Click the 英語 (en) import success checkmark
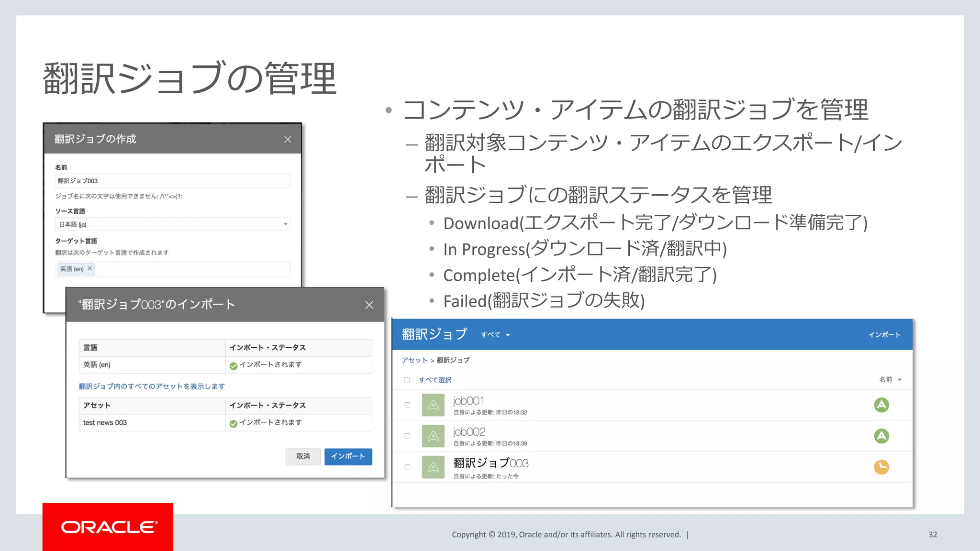 pos(234,366)
